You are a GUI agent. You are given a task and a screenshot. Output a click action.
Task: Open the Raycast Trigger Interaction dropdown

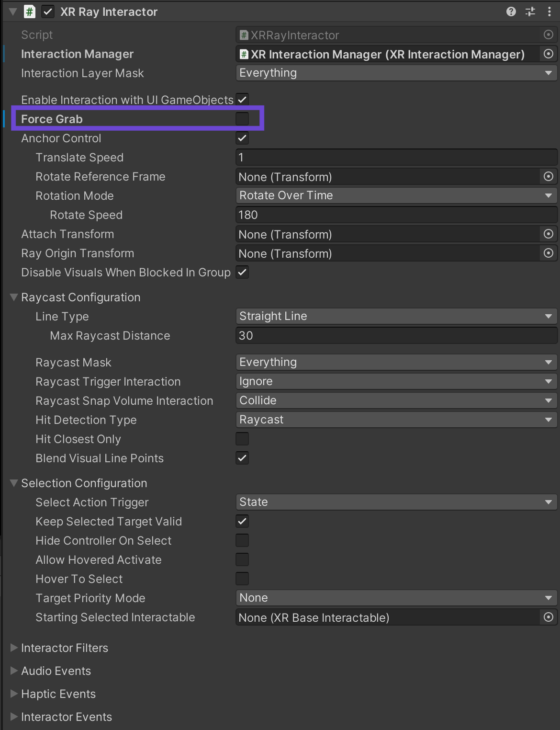(396, 381)
